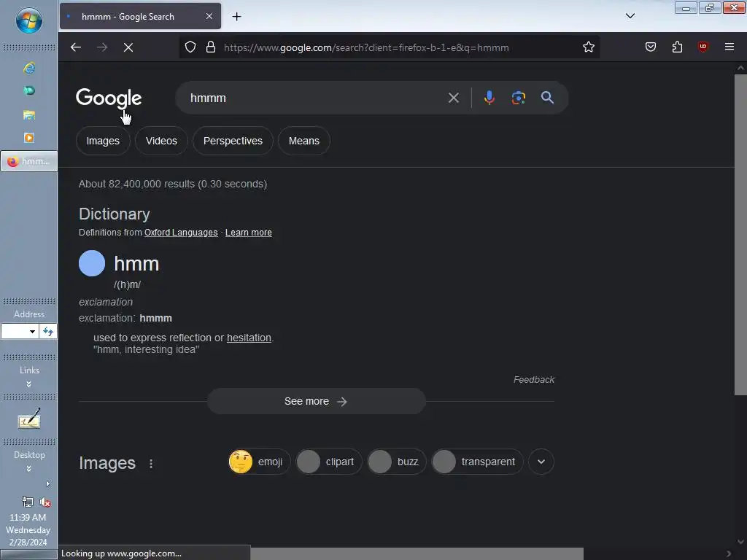Switch to Perspectives results filter
Viewport: 747px width, 560px height.
[x=233, y=141]
